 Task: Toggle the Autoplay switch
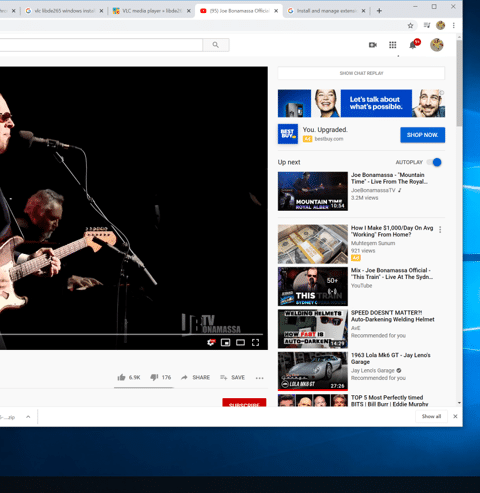pyautogui.click(x=434, y=162)
